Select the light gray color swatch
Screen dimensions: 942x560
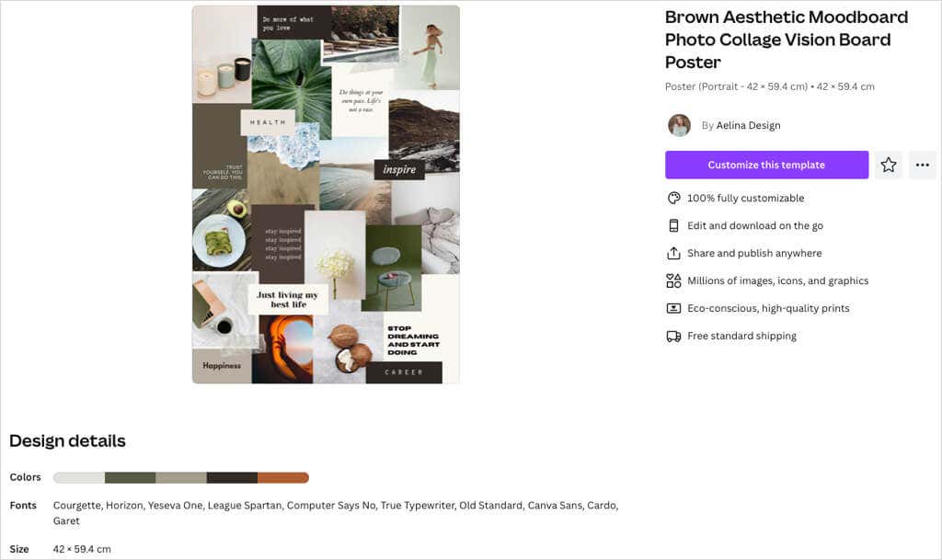pos(79,477)
